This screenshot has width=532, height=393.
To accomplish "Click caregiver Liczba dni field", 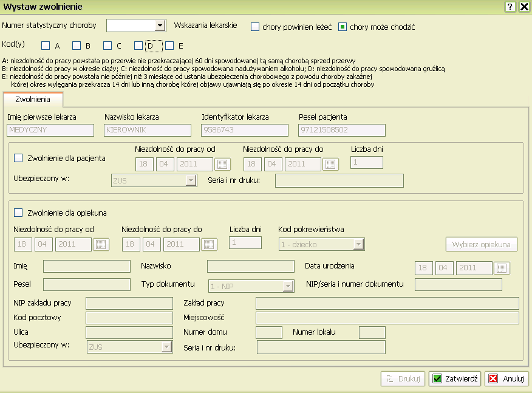I will [245, 242].
